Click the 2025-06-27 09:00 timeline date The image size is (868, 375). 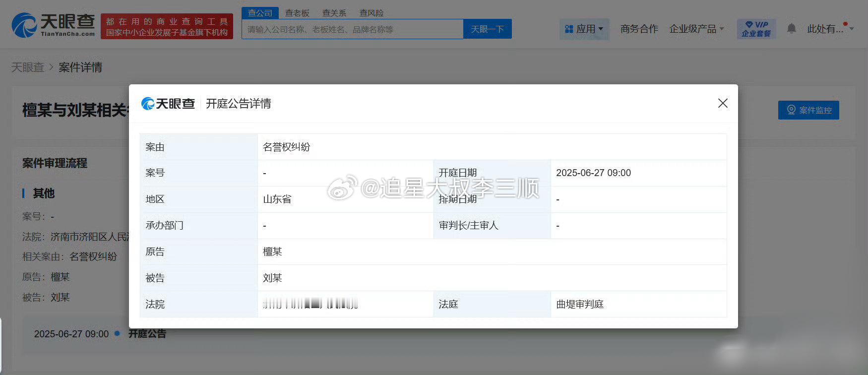pos(71,334)
